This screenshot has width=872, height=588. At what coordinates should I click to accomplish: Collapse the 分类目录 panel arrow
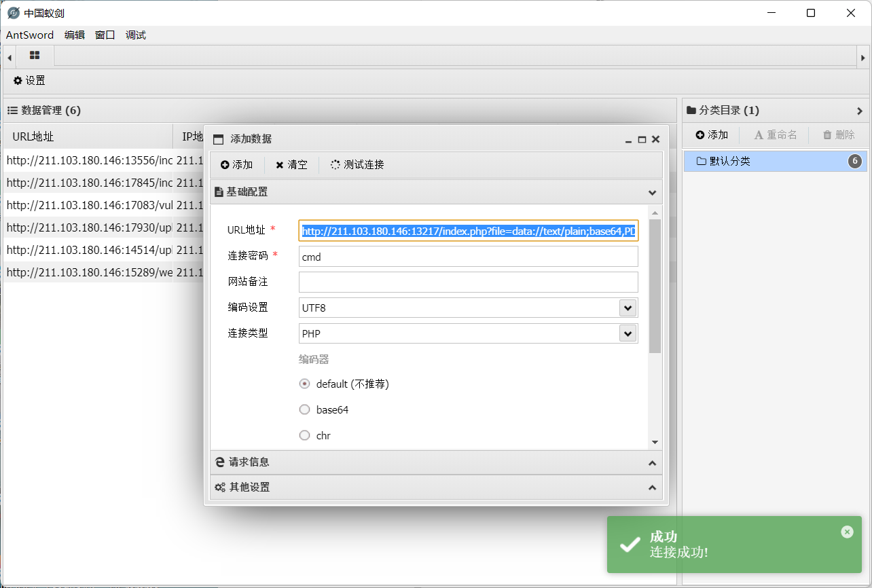860,111
